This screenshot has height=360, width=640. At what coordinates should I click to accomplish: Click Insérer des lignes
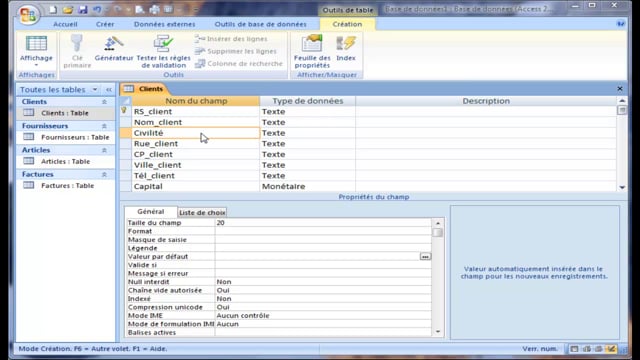pos(231,39)
